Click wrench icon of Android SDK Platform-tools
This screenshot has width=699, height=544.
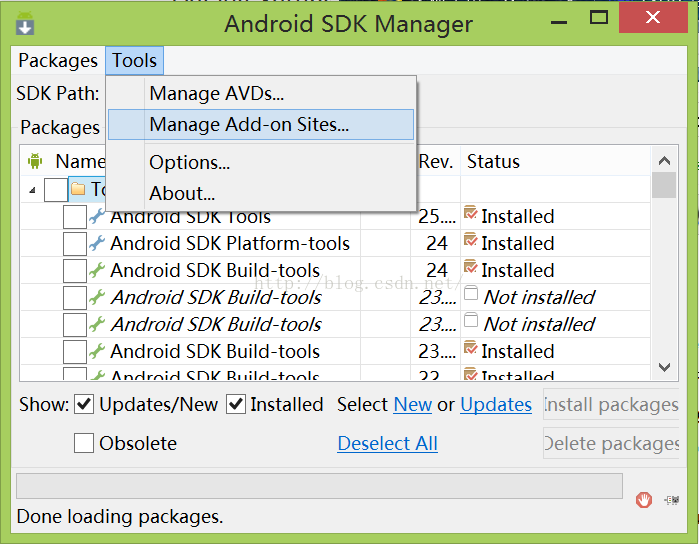pyautogui.click(x=97, y=243)
